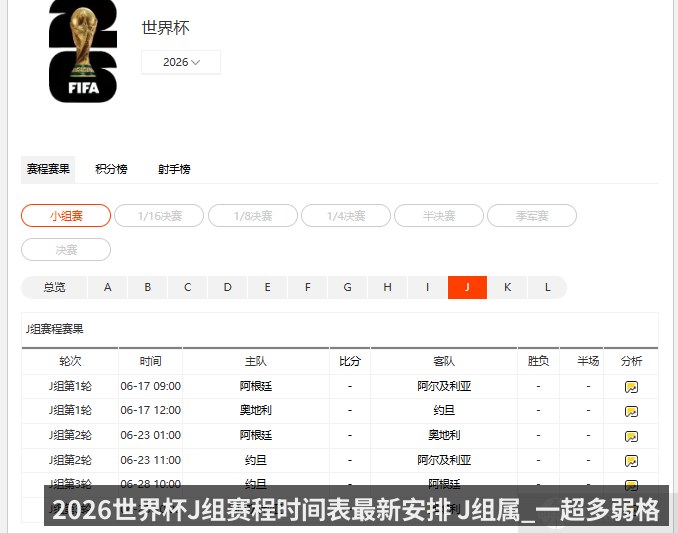Image resolution: width=678 pixels, height=533 pixels.
Task: Click the 06-17 09:00 time cell
Action: click(150, 386)
